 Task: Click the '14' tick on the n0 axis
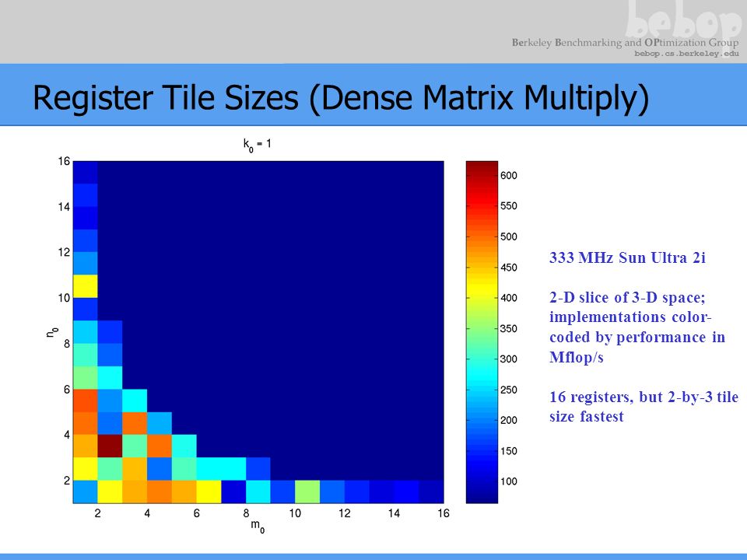64,207
